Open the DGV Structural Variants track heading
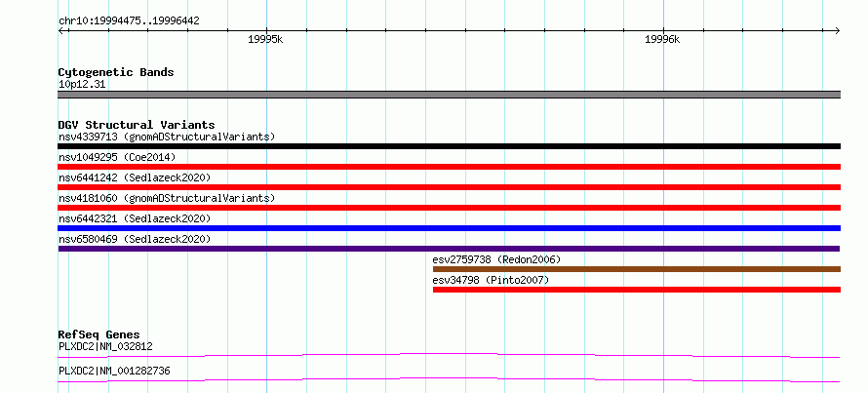868x393 pixels. click(x=137, y=125)
